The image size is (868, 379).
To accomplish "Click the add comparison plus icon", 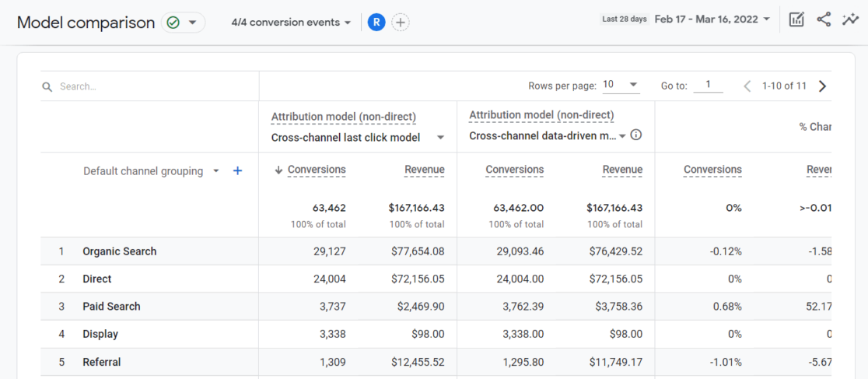I will 400,23.
